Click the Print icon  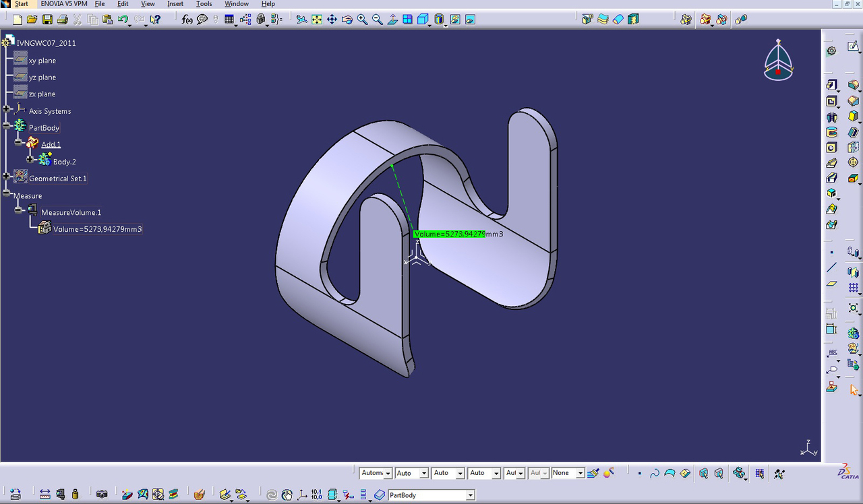62,20
